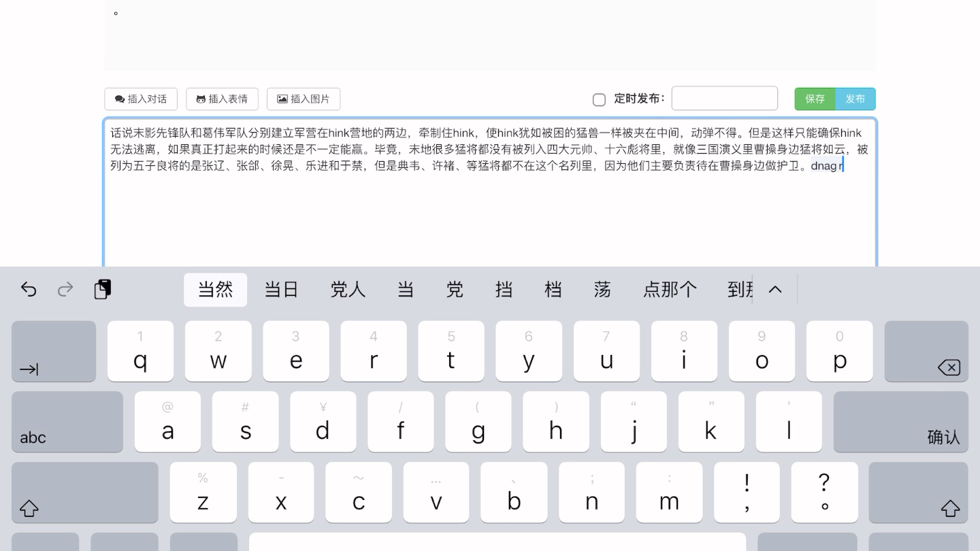
Task: Tap the y key
Action: coord(529,351)
